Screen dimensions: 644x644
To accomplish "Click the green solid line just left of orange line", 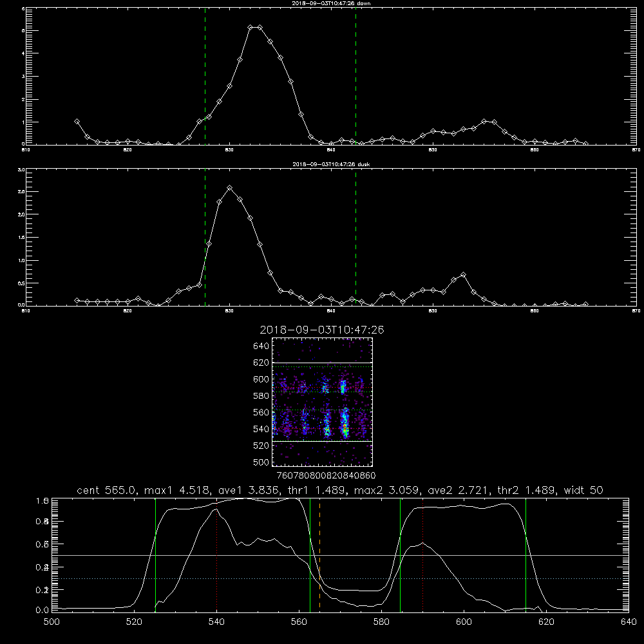I will click(x=310, y=554).
